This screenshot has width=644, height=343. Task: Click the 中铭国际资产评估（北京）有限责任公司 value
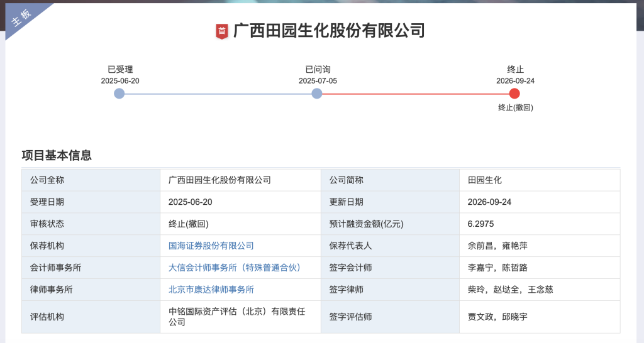tap(236, 317)
